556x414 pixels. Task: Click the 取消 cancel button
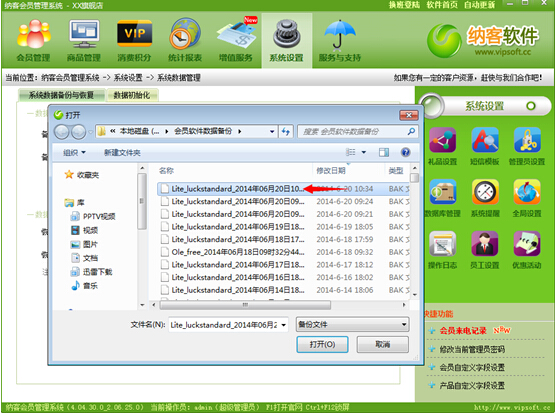click(383, 344)
